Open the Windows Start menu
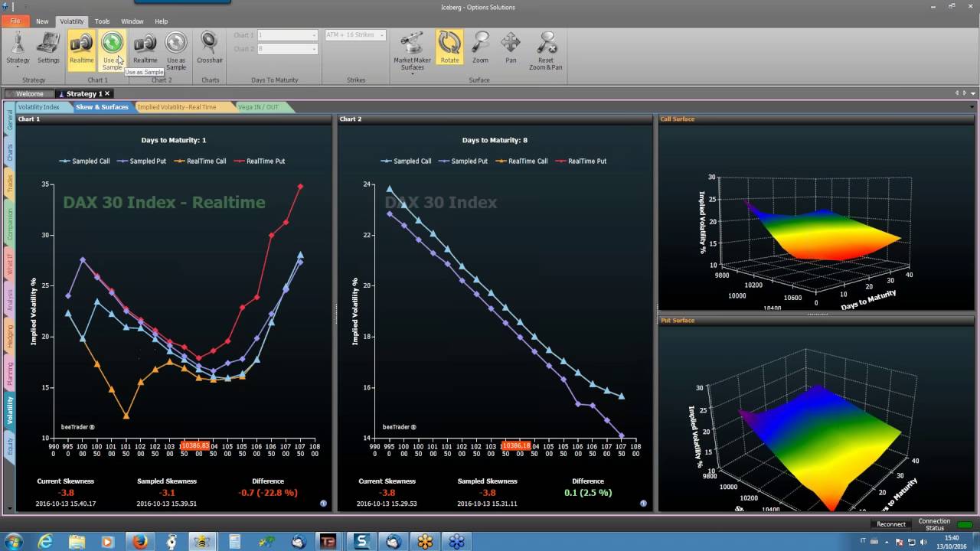The width and height of the screenshot is (980, 551). click(x=14, y=542)
